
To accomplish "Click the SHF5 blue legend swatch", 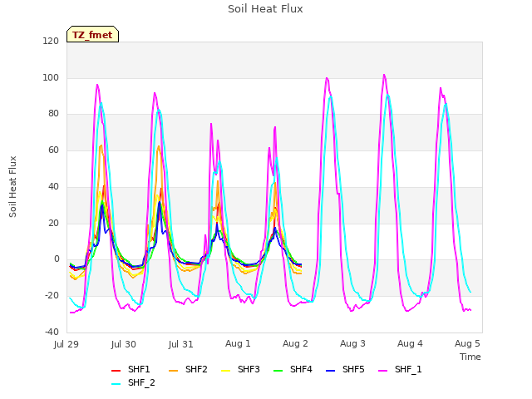I will [x=331, y=370].
